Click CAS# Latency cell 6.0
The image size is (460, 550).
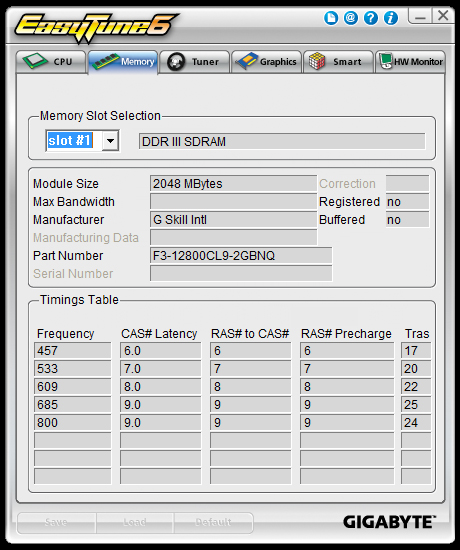coord(160,350)
